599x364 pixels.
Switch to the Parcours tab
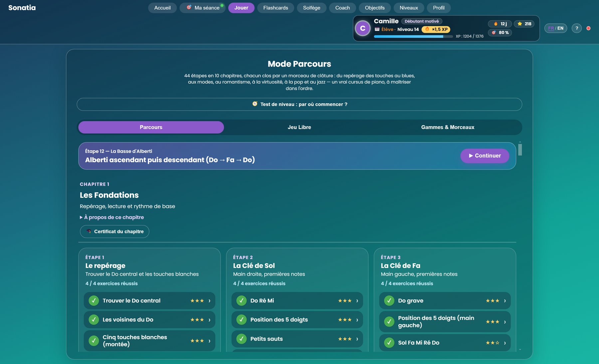(151, 127)
